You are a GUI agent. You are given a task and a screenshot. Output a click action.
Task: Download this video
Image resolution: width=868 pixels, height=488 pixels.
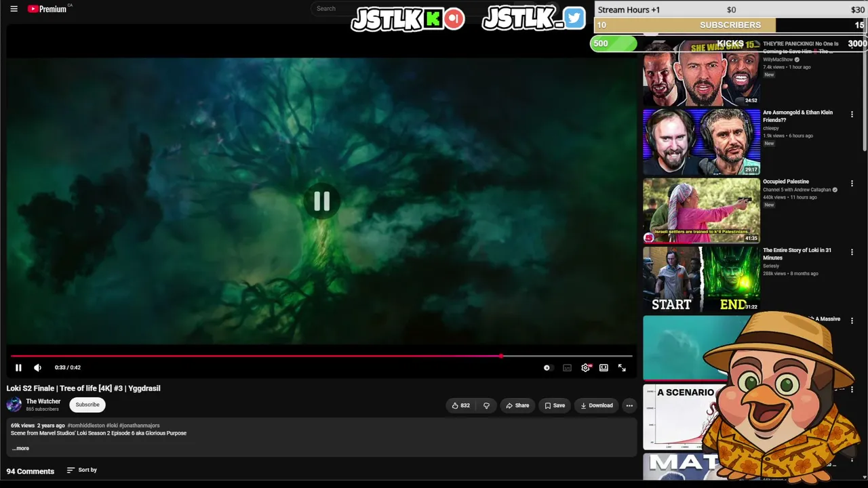597,405
